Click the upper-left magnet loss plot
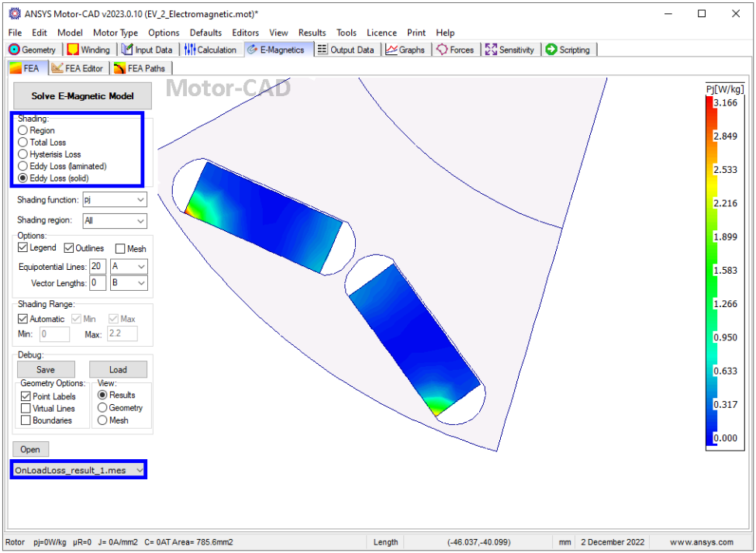The image size is (756, 553). pyautogui.click(x=264, y=217)
